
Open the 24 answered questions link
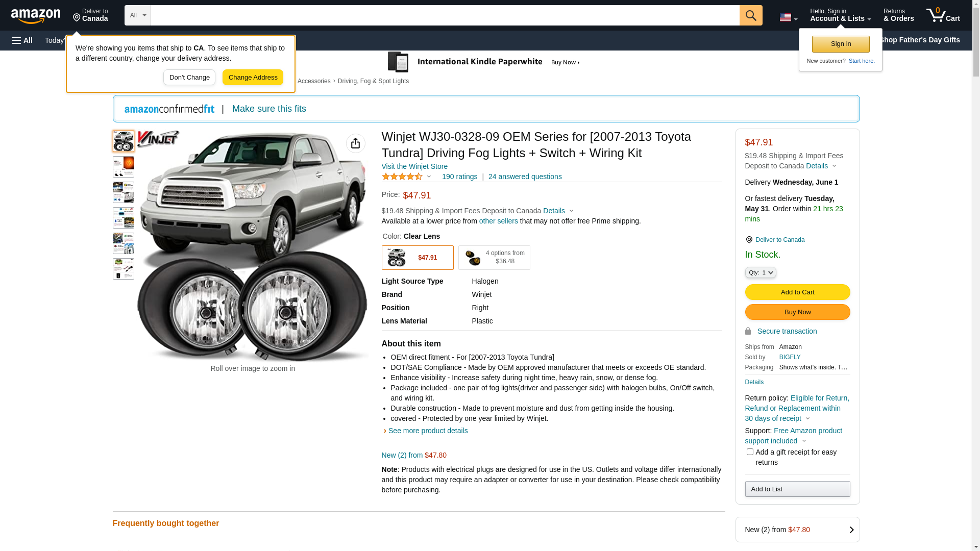(x=525, y=177)
